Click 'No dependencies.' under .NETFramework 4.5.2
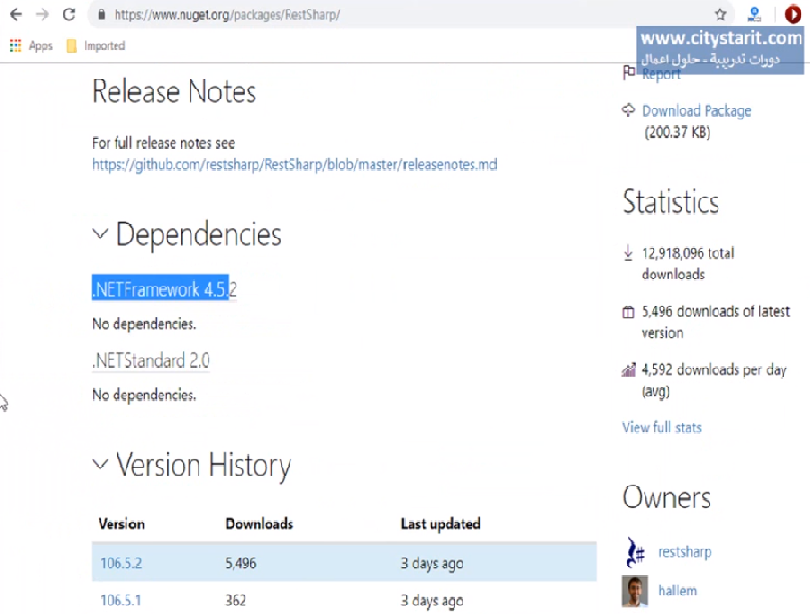810x614 pixels. pos(144,324)
